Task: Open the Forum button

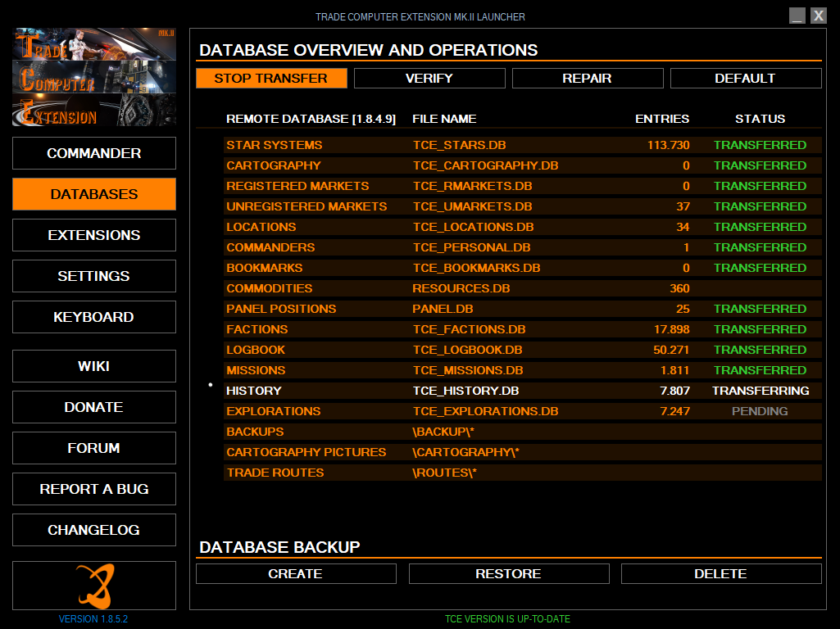Action: click(x=94, y=448)
